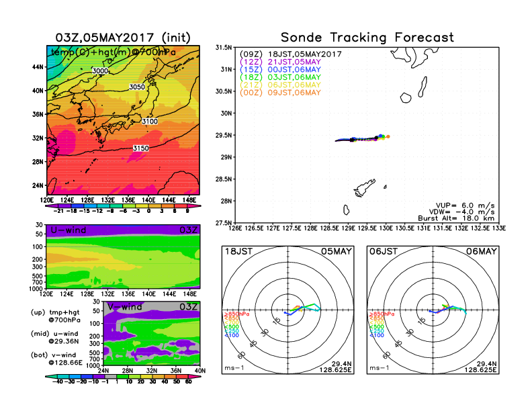The width and height of the screenshot is (532, 411).
Task: Click magenta swatch right of 9 on temperature colorbar
Action: pyautogui.click(x=195, y=206)
